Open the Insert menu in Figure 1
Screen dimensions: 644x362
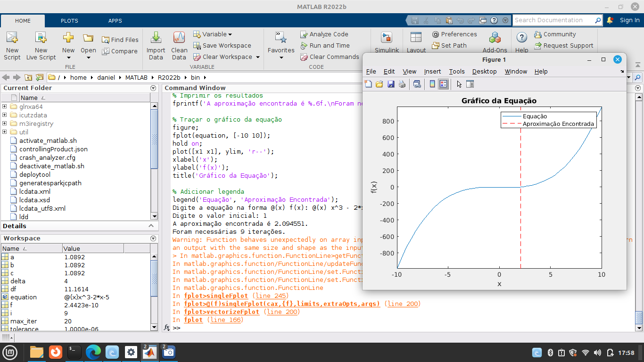[432, 71]
